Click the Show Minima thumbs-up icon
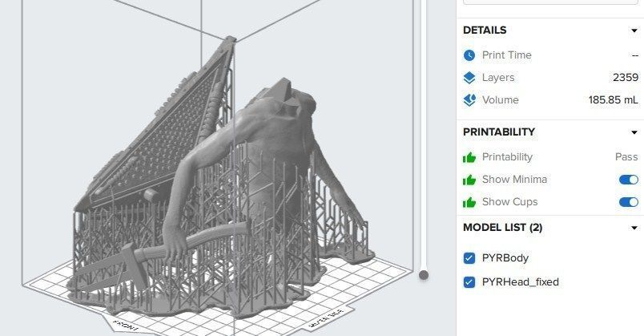 click(469, 180)
